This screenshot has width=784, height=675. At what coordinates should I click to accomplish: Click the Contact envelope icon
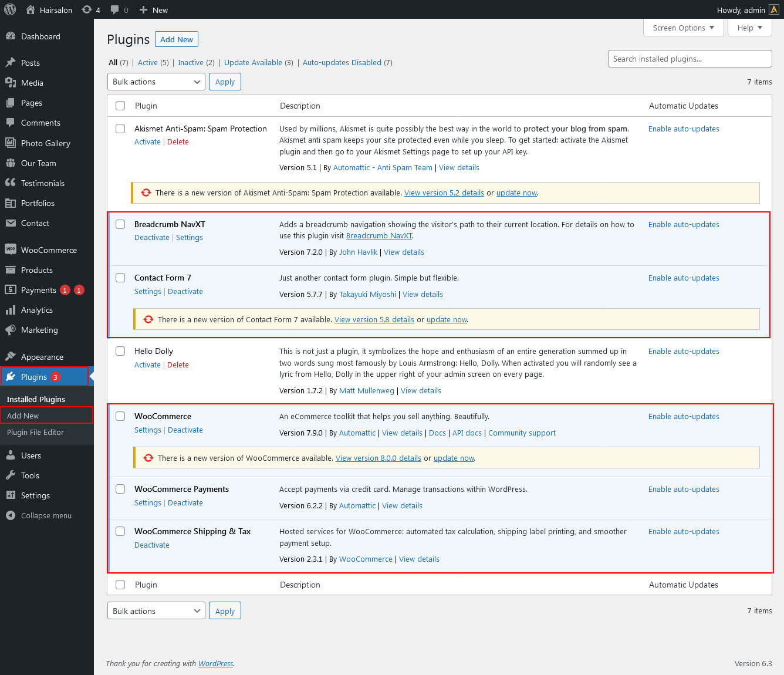pos(11,223)
